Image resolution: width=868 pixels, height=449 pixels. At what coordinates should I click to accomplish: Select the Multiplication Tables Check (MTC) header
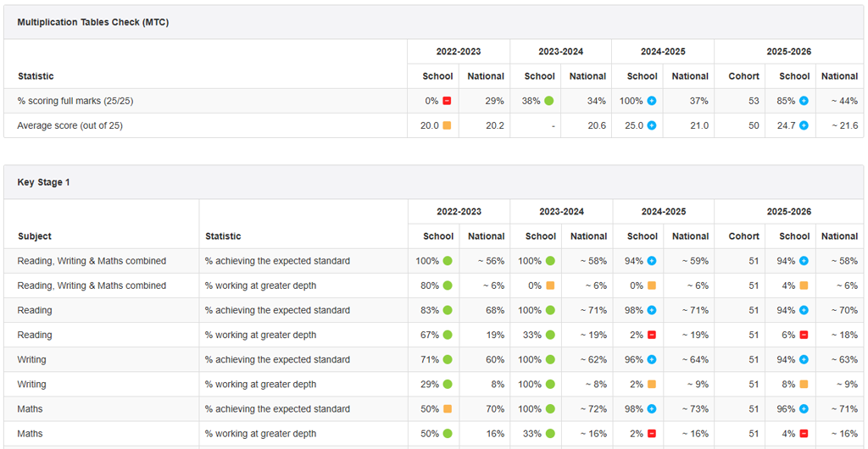93,22
